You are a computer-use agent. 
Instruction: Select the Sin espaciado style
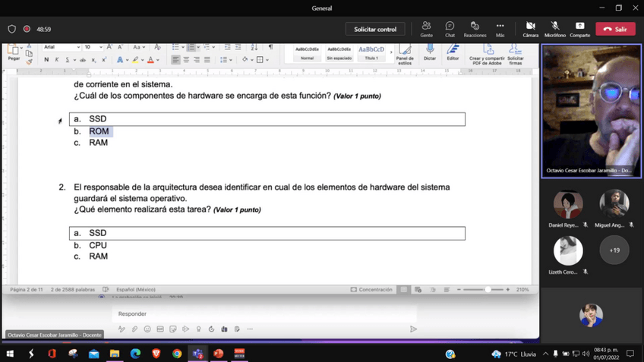(339, 52)
